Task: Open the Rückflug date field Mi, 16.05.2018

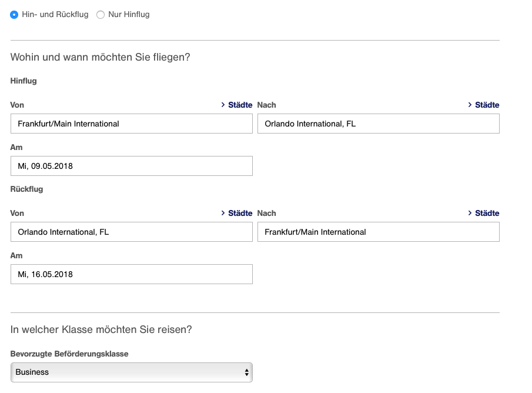Action: coord(132,274)
